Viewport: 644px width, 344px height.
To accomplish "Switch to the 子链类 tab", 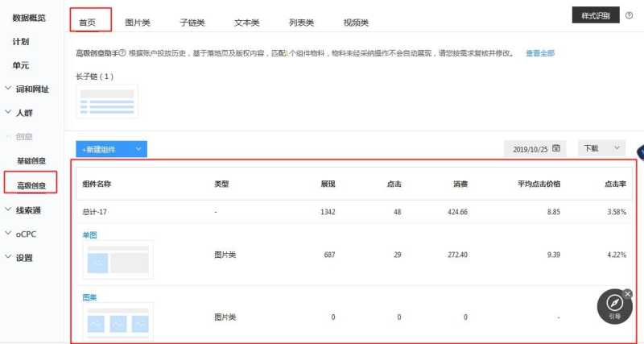I will click(x=192, y=23).
